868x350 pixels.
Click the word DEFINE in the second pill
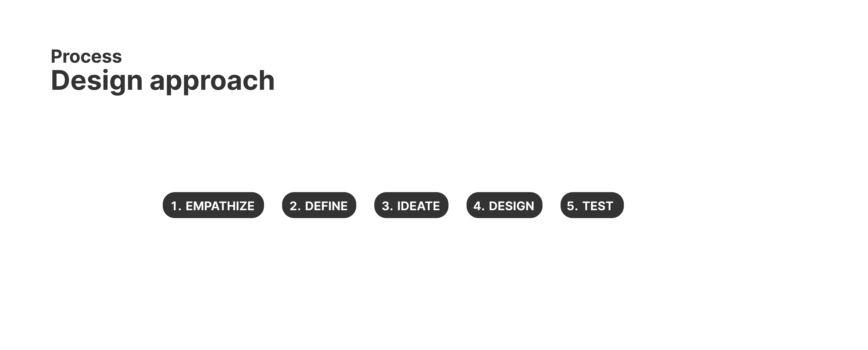326,206
